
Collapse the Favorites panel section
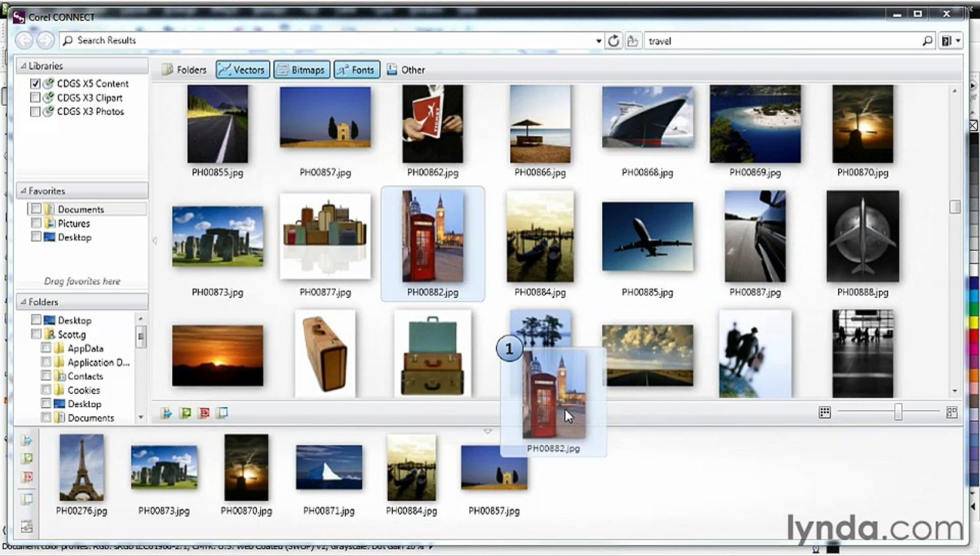pos(24,192)
